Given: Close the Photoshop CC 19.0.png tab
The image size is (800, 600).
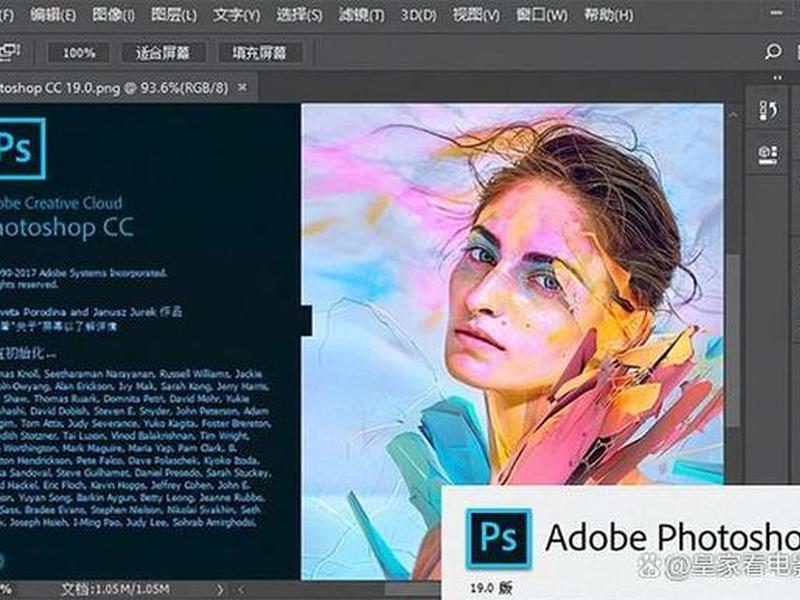Looking at the screenshot, I should pos(242,87).
